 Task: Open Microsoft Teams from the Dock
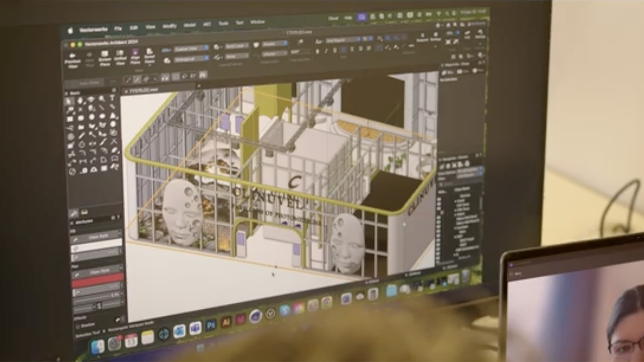pyautogui.click(x=195, y=328)
